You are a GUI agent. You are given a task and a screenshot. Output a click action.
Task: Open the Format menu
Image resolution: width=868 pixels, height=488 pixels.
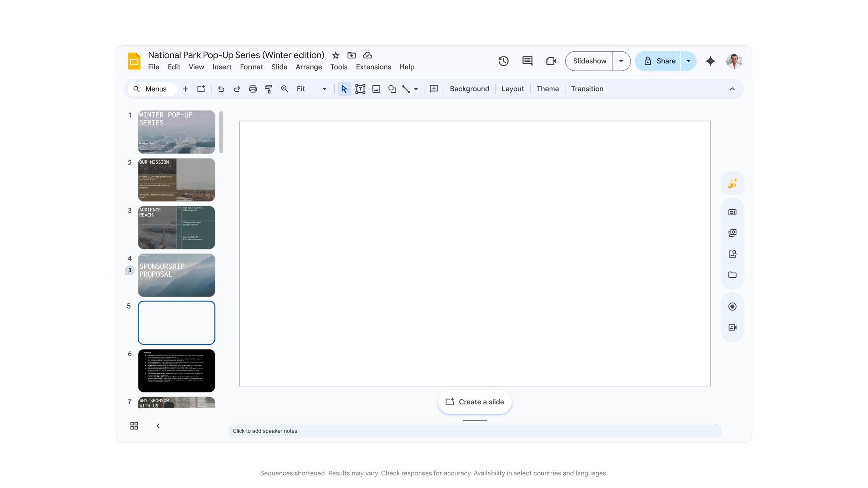(251, 67)
